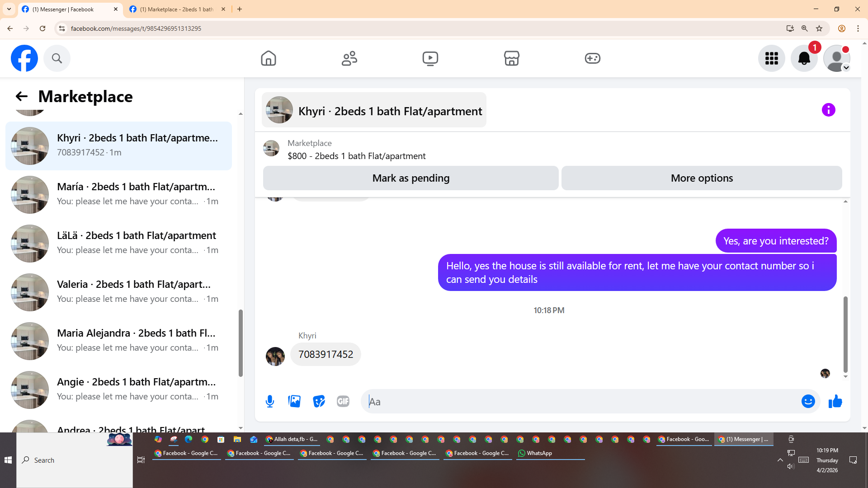
Task: Open the LäLä conversation
Action: coord(118,243)
